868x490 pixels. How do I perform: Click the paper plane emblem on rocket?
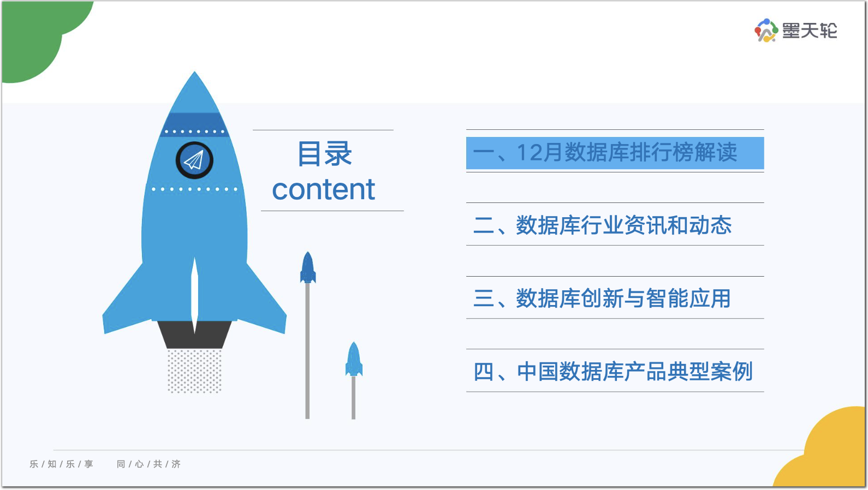pos(194,160)
